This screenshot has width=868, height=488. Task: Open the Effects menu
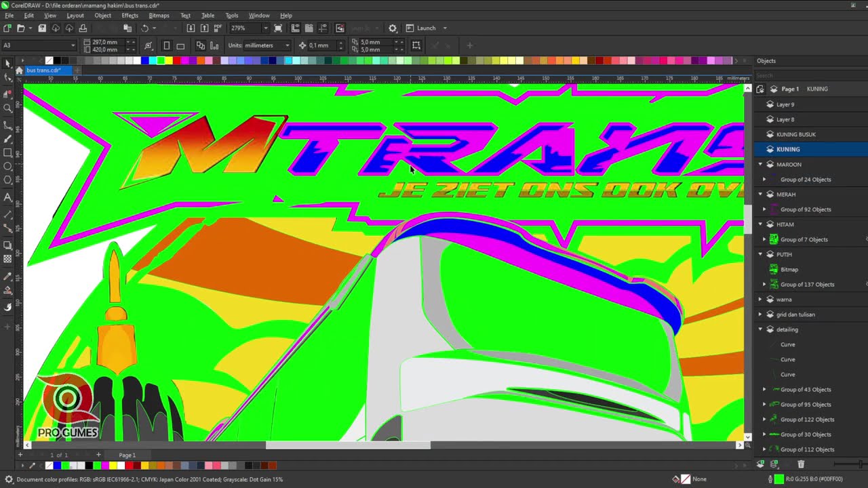coord(130,15)
